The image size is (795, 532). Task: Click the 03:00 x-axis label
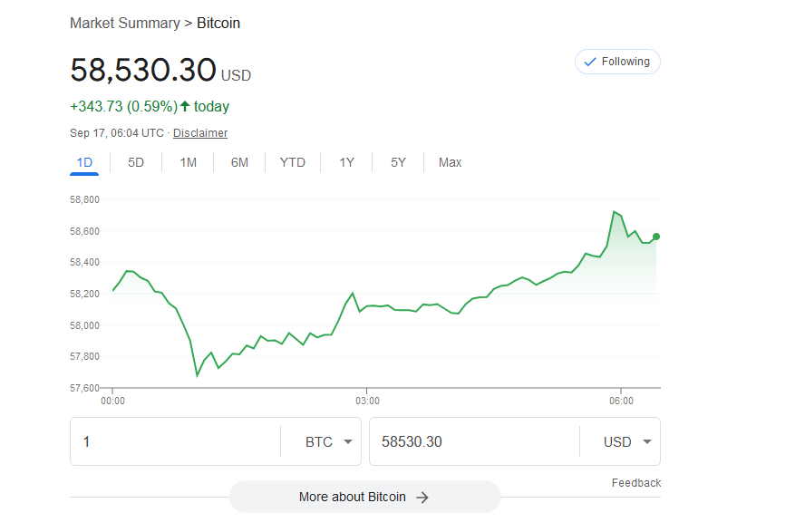[367, 401]
